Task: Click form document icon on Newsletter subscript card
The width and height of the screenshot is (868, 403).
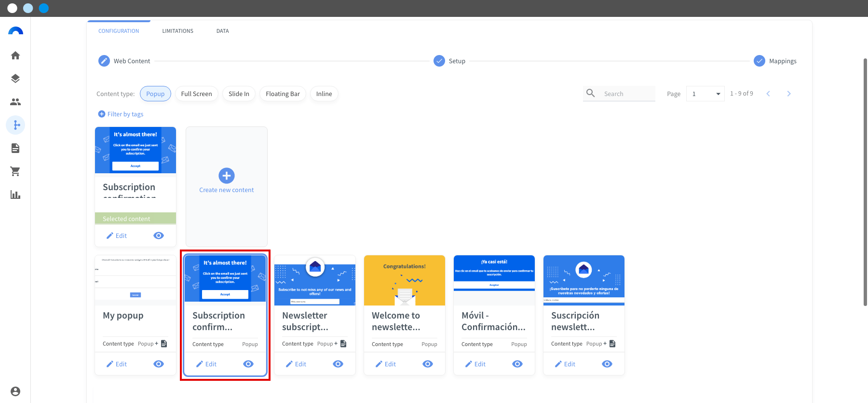Action: point(343,344)
